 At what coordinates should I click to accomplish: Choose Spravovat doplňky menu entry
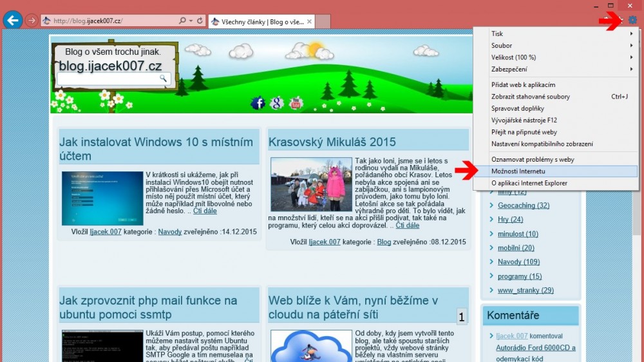click(x=518, y=108)
